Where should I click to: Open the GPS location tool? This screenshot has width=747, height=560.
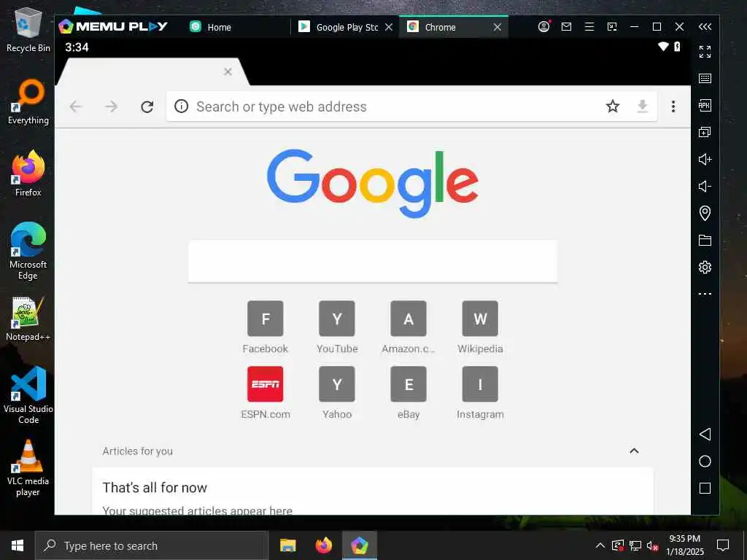point(705,213)
